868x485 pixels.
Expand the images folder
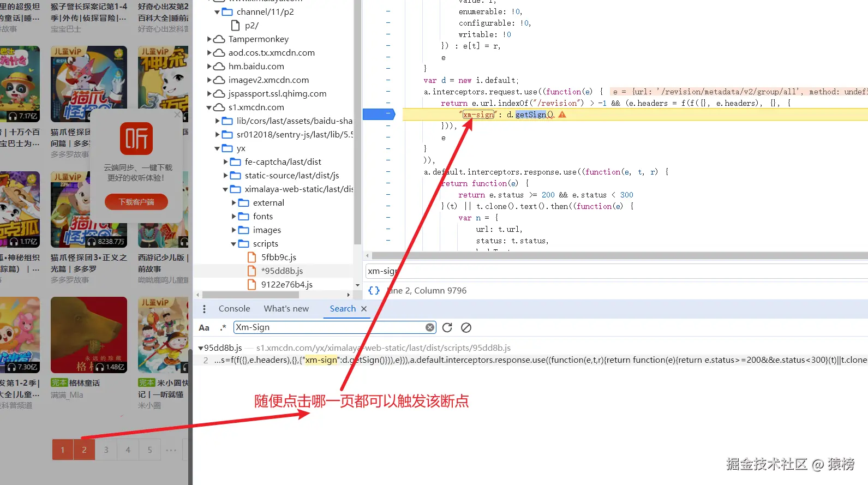tap(234, 230)
